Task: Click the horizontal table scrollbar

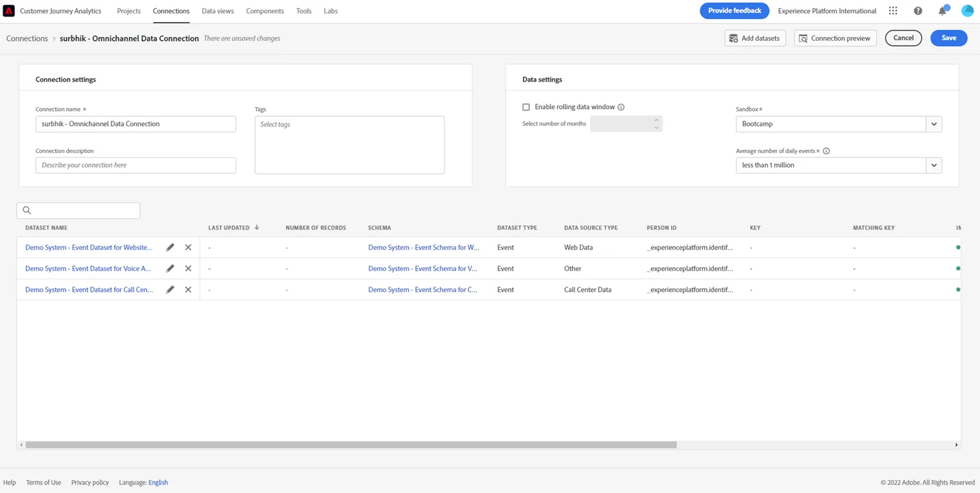Action: (351, 445)
